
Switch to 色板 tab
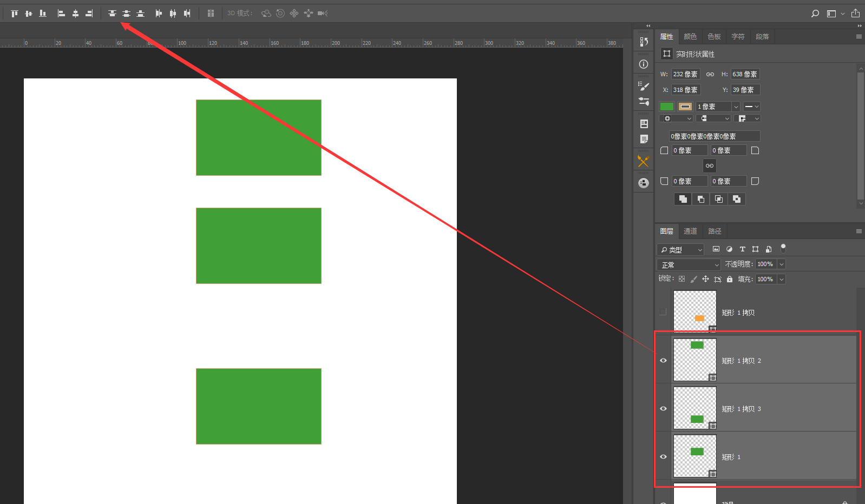pyautogui.click(x=714, y=37)
